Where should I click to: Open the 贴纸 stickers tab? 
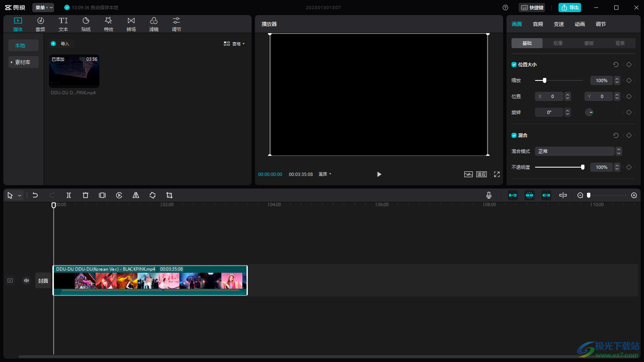(x=86, y=24)
